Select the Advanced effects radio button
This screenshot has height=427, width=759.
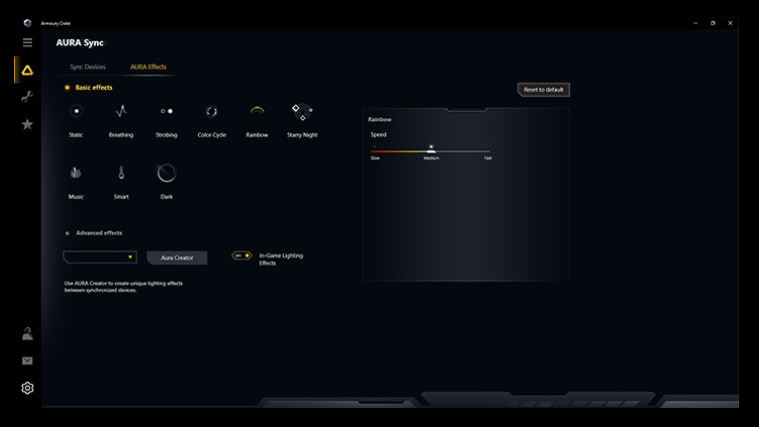pyautogui.click(x=67, y=233)
